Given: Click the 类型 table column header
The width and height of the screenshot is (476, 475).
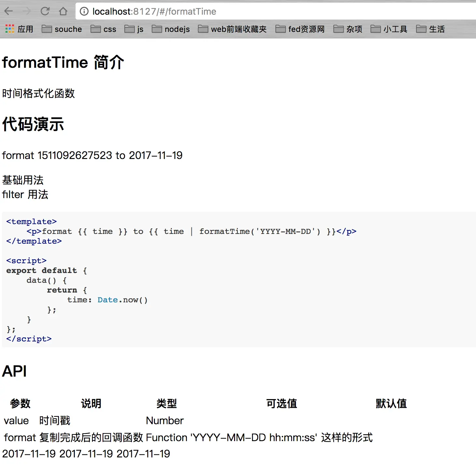Looking at the screenshot, I should pyautogui.click(x=167, y=403).
